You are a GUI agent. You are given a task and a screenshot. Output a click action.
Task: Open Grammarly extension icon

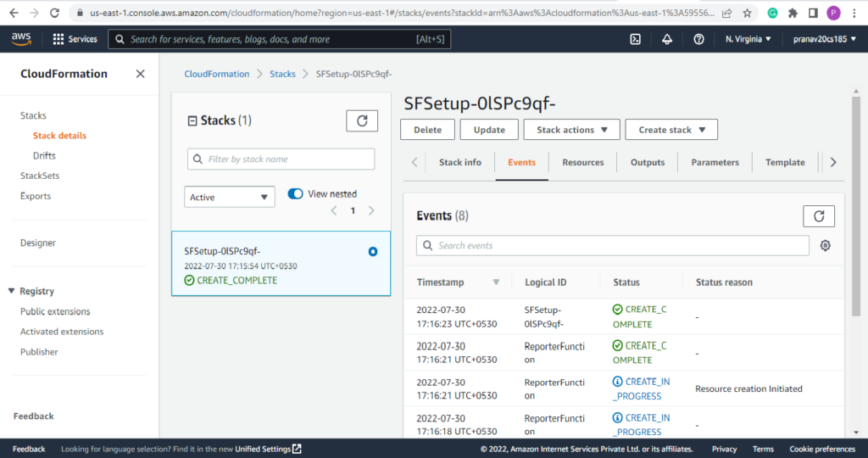[x=772, y=13]
